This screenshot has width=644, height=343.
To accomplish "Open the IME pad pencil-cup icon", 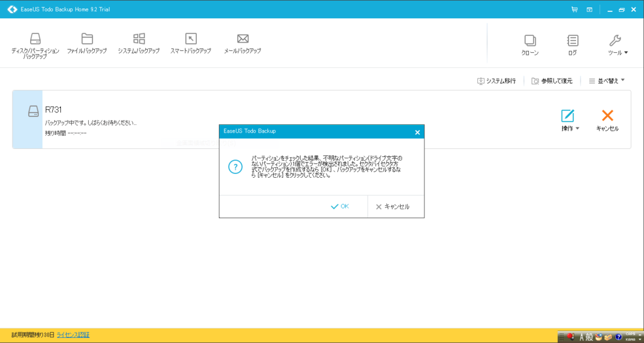I will 599,337.
